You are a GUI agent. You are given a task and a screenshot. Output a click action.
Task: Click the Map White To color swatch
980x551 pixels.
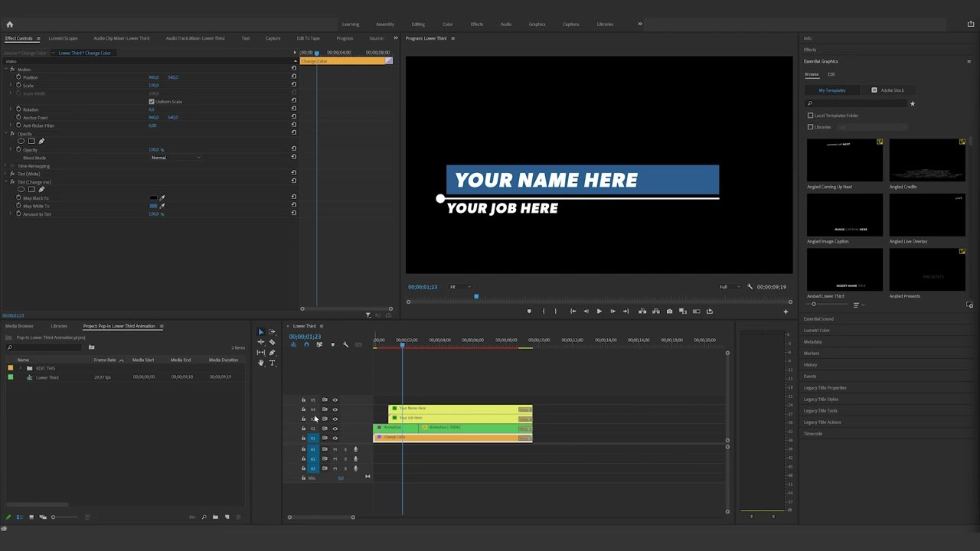pos(153,206)
